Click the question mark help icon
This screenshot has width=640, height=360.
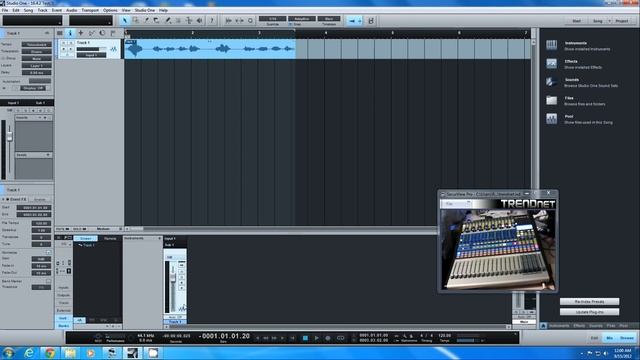click(x=211, y=20)
